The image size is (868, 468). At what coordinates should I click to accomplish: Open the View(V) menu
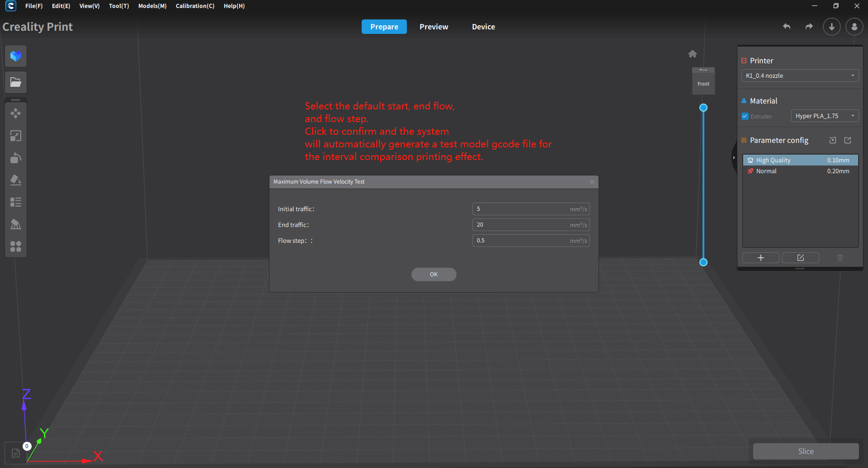tap(90, 6)
